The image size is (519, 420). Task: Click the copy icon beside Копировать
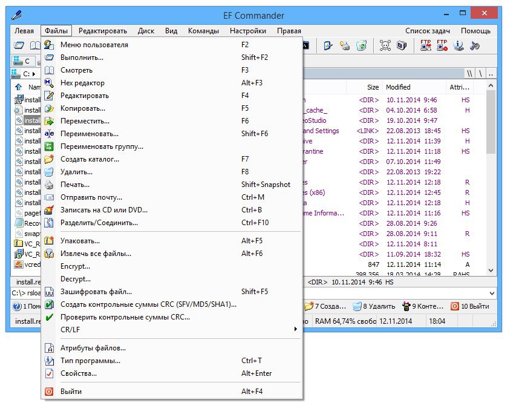[49, 108]
